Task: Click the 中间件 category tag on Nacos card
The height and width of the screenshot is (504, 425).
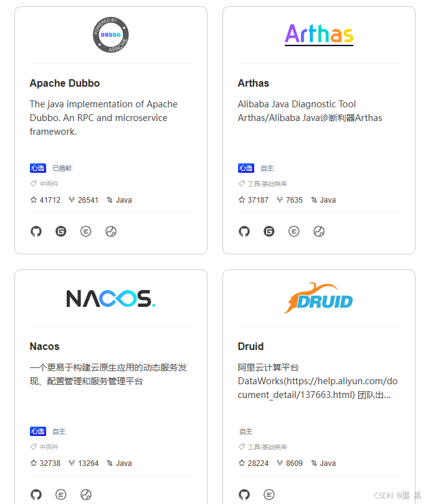Action: (x=49, y=447)
